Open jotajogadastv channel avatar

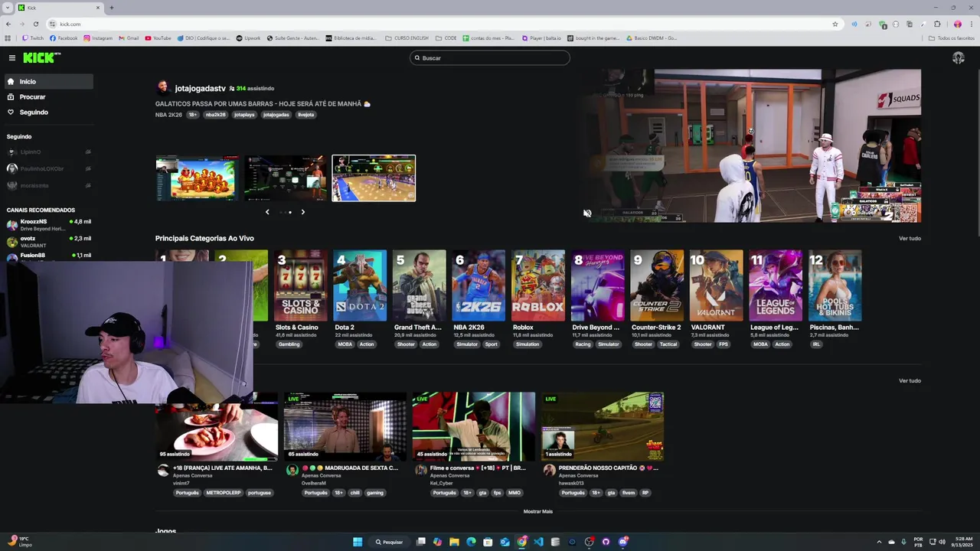(162, 88)
